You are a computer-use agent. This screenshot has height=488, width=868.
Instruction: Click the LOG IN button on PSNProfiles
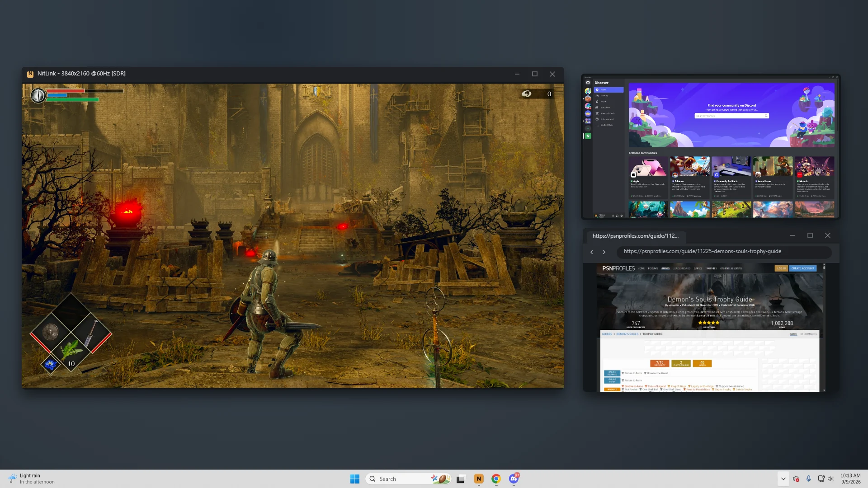point(781,268)
